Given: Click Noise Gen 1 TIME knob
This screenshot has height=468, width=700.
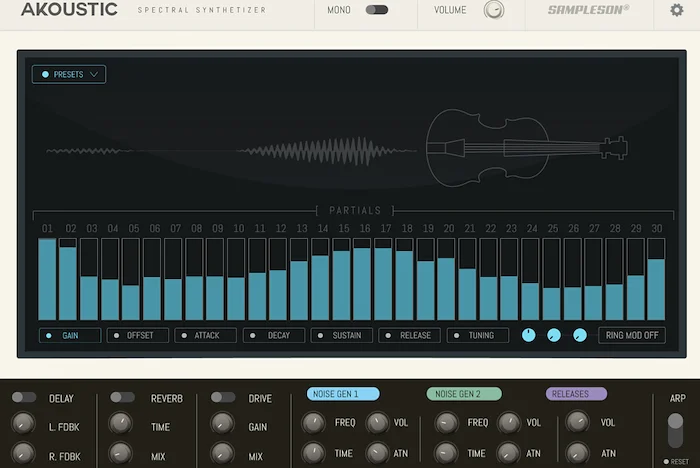Looking at the screenshot, I should click(x=313, y=453).
